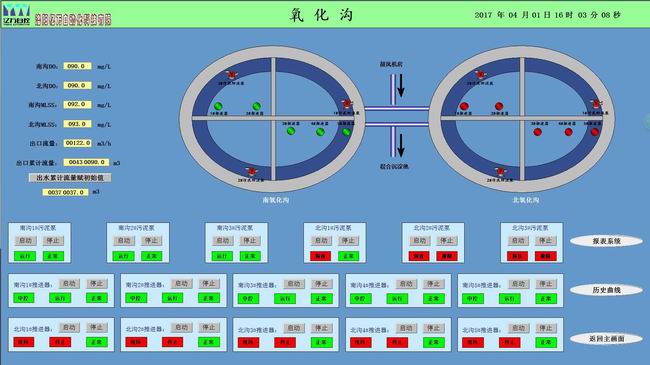Click the south ditch 1# propeller green indicator
Screen dimensions: 650x365
tap(218, 106)
